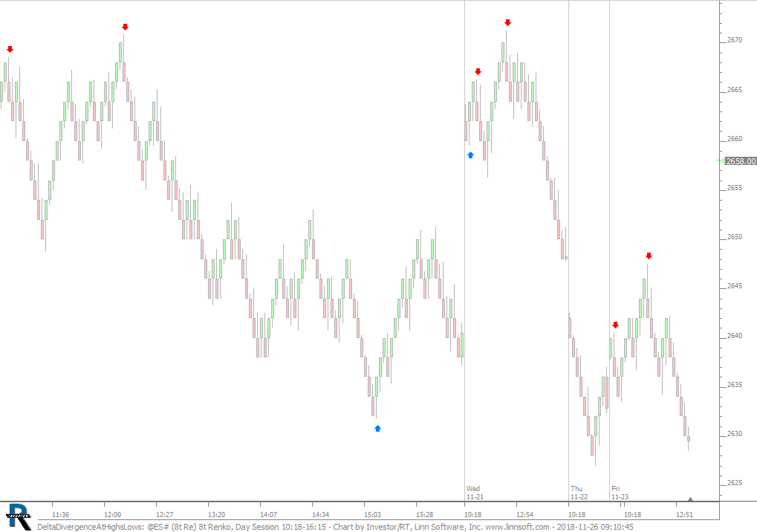This screenshot has height=532, width=757.
Task: Click the 2645 price axis label
Action: [735, 286]
